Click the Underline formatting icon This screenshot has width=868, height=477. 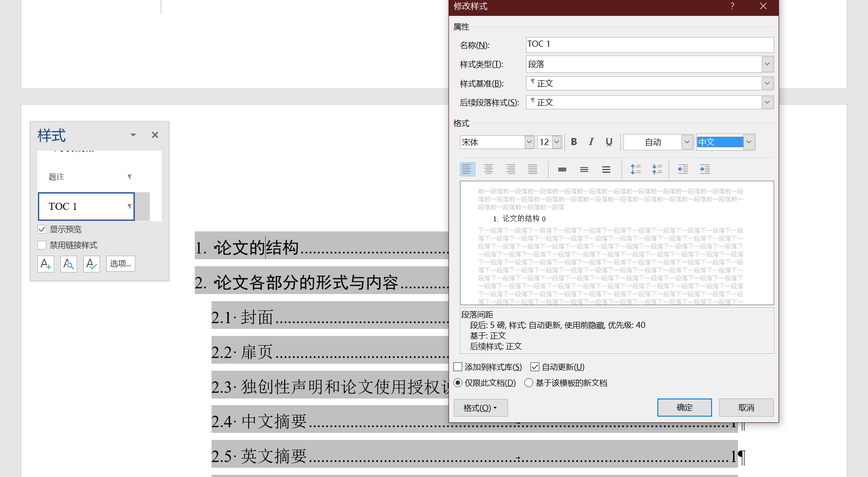point(609,142)
